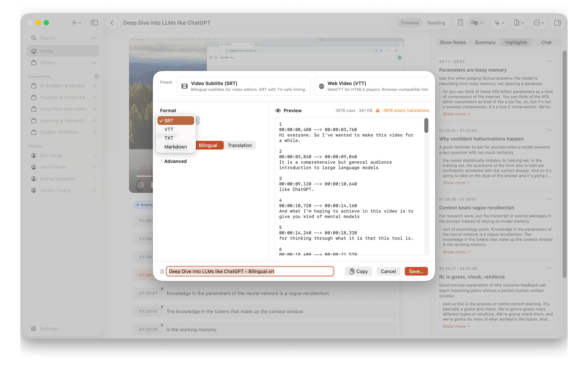
Task: Open AI Builders & Models collection
Action: pos(63,86)
